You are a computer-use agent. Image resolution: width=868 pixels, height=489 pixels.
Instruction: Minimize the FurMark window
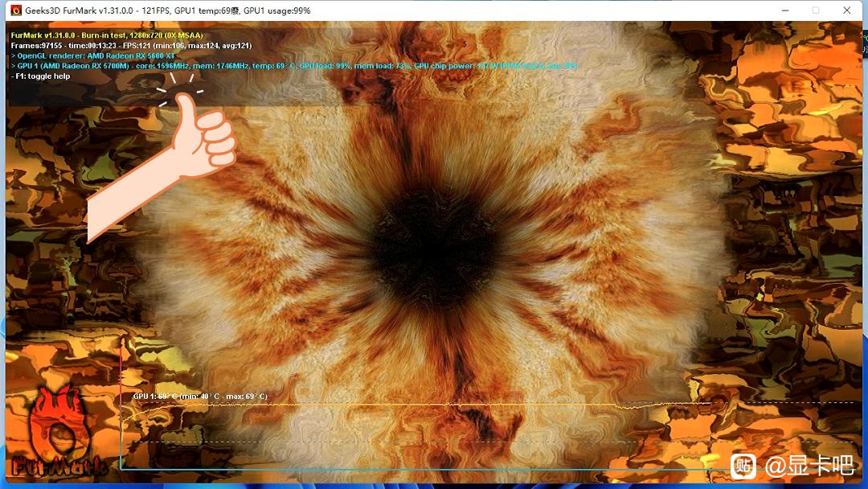tap(785, 10)
